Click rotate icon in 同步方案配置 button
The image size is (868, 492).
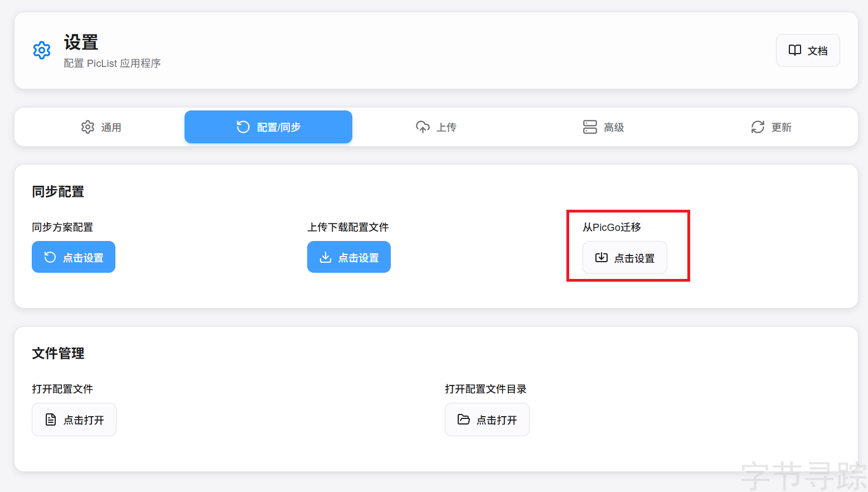pos(50,257)
